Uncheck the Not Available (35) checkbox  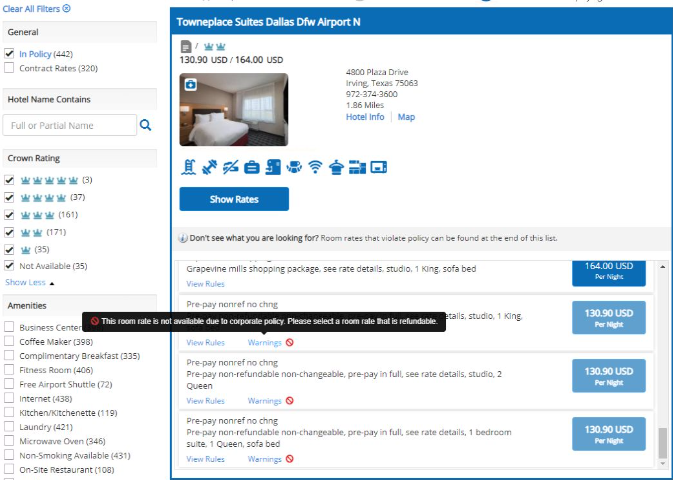(9, 266)
